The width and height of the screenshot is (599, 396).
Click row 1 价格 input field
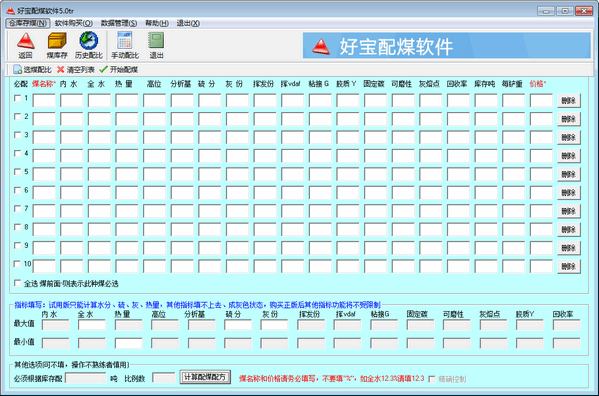[x=541, y=101]
